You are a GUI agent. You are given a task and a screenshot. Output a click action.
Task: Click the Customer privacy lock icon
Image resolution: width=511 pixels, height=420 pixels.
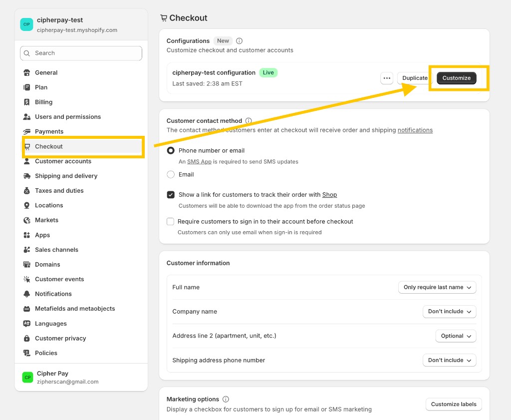[27, 338]
